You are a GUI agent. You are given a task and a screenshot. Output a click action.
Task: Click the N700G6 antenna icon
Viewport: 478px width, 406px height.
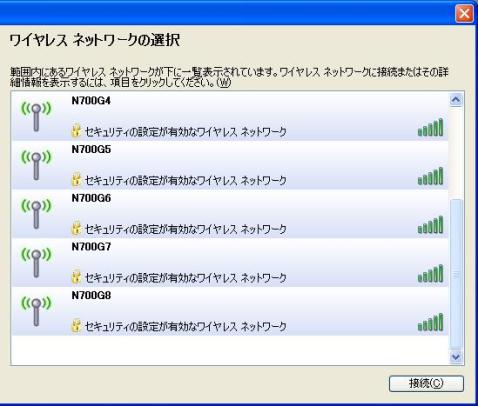pyautogui.click(x=36, y=214)
